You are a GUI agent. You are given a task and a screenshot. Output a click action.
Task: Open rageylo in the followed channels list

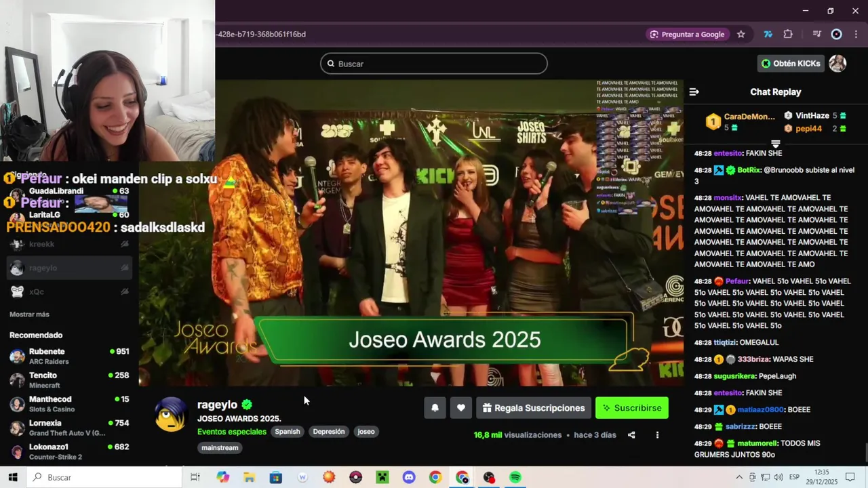tap(69, 268)
